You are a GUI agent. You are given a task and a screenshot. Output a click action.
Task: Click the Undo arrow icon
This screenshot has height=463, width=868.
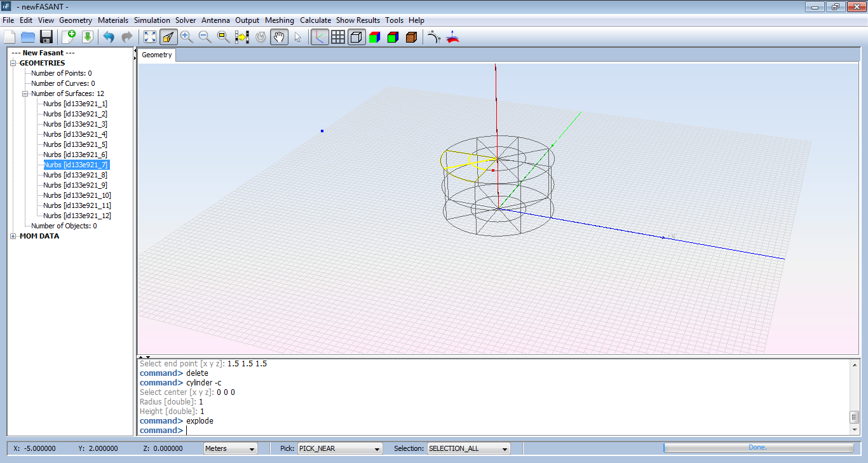point(109,37)
